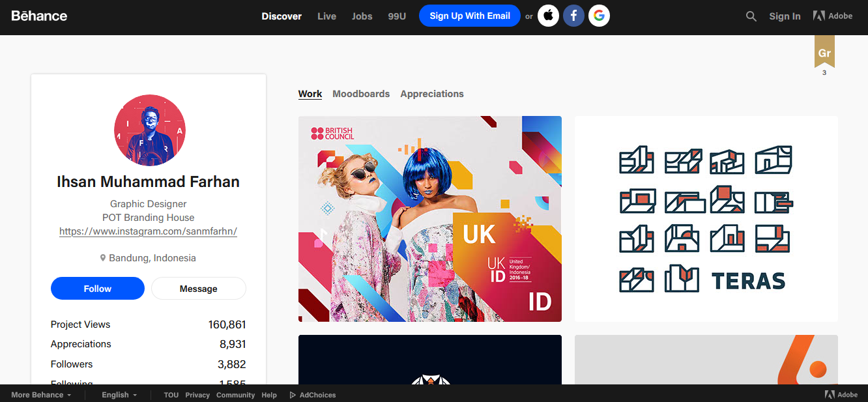Image resolution: width=868 pixels, height=402 pixels.
Task: Click Sign Up With Email button
Action: (469, 16)
